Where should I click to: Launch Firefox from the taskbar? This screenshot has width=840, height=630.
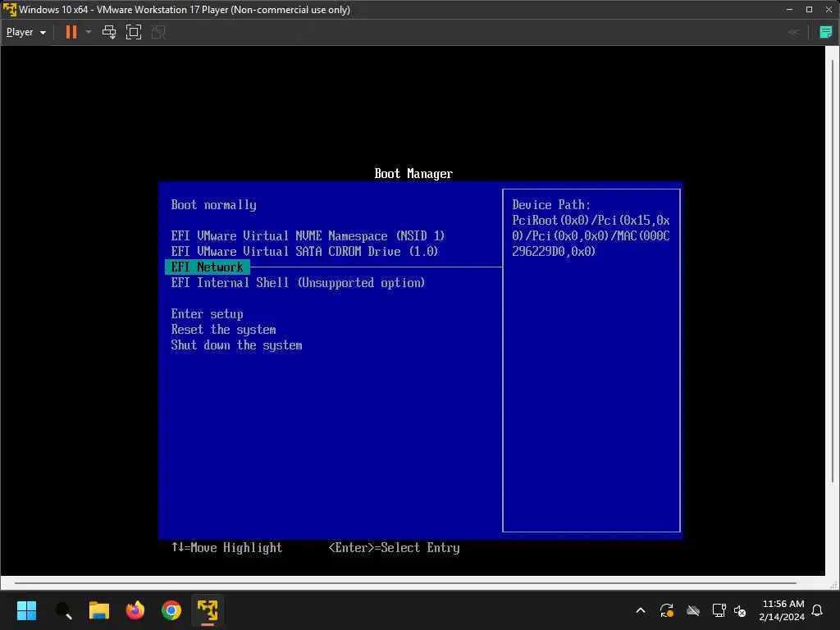(135, 610)
